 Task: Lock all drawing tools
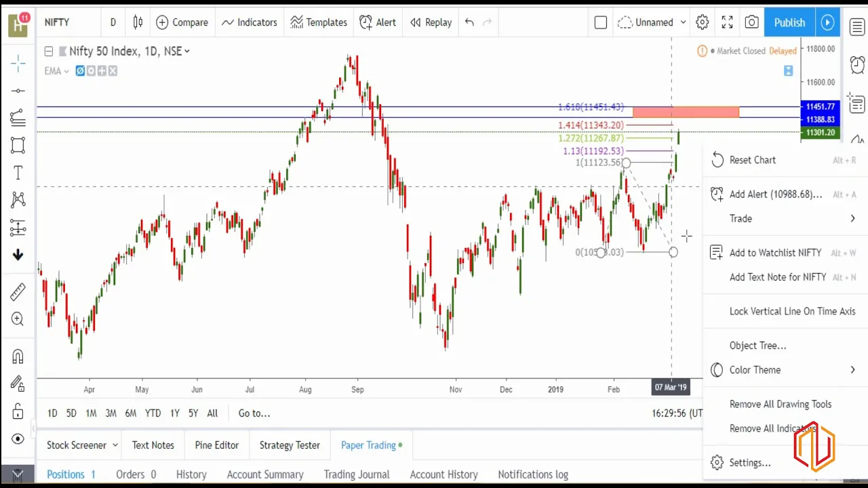pyautogui.click(x=18, y=411)
